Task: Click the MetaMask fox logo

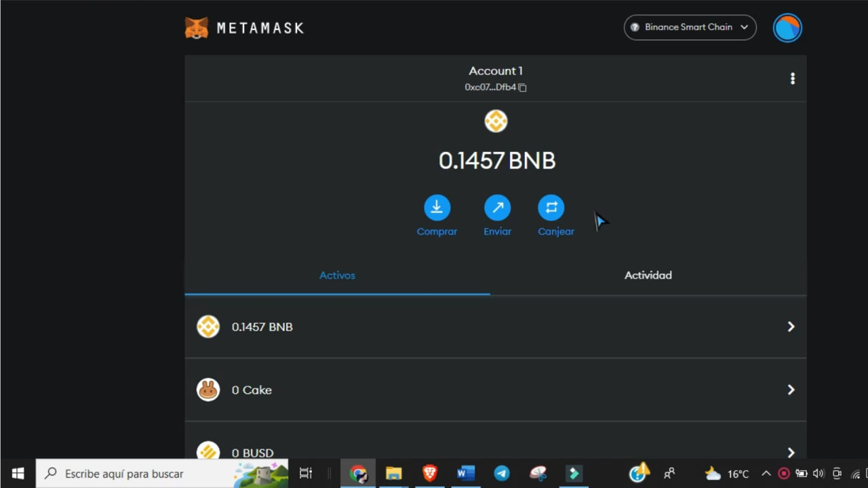Action: [x=197, y=28]
